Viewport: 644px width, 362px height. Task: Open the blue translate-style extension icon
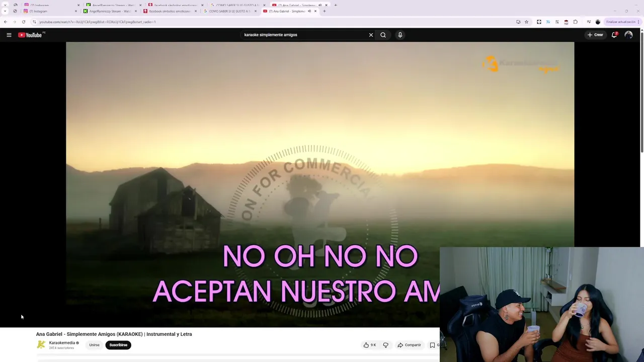coord(548,22)
